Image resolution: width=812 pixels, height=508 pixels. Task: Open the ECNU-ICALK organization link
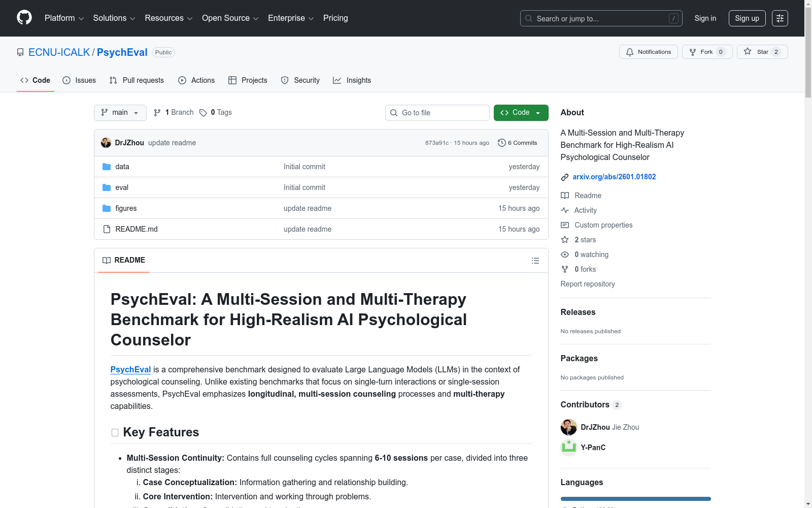[x=59, y=52]
